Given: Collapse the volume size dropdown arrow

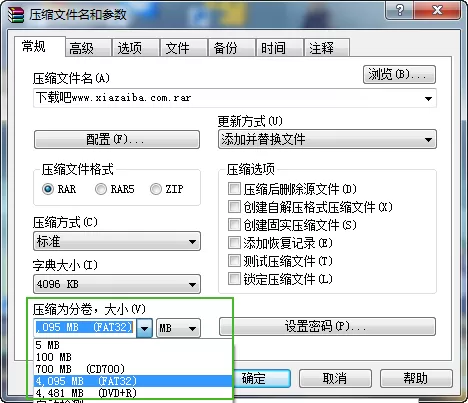Looking at the screenshot, I should tap(144, 328).
